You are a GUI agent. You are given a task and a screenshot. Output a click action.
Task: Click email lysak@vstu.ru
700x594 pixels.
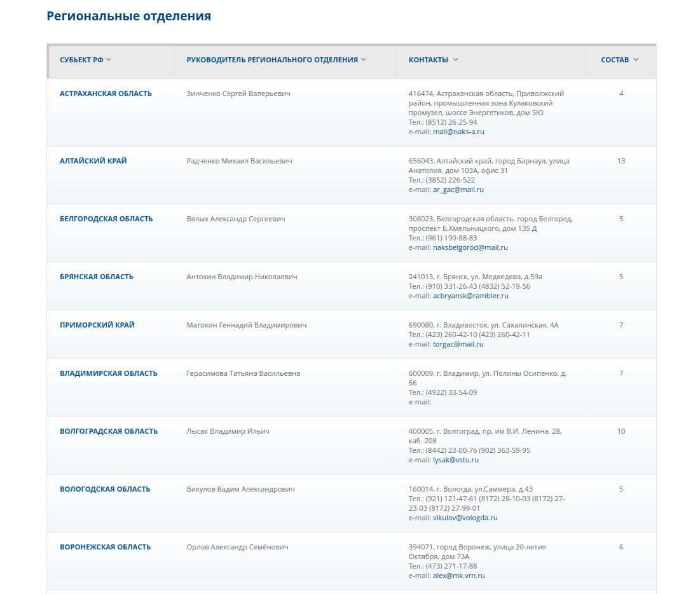point(456,460)
